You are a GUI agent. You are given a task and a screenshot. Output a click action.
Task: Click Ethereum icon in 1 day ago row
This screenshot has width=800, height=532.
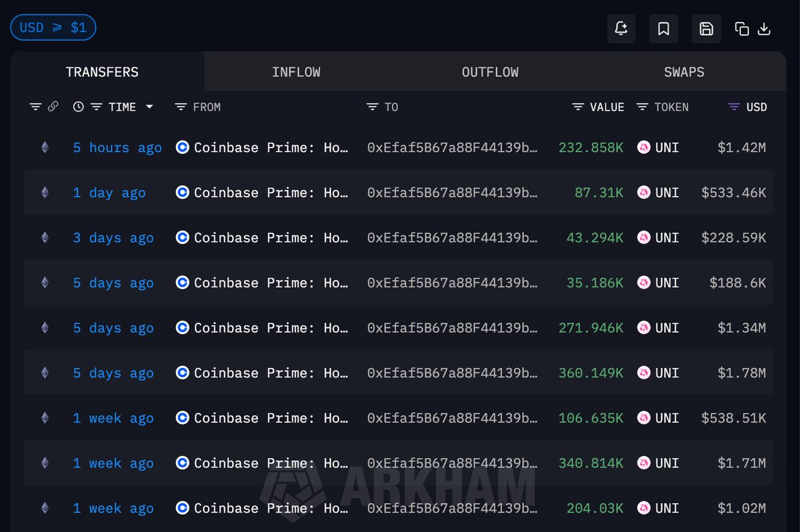click(45, 193)
